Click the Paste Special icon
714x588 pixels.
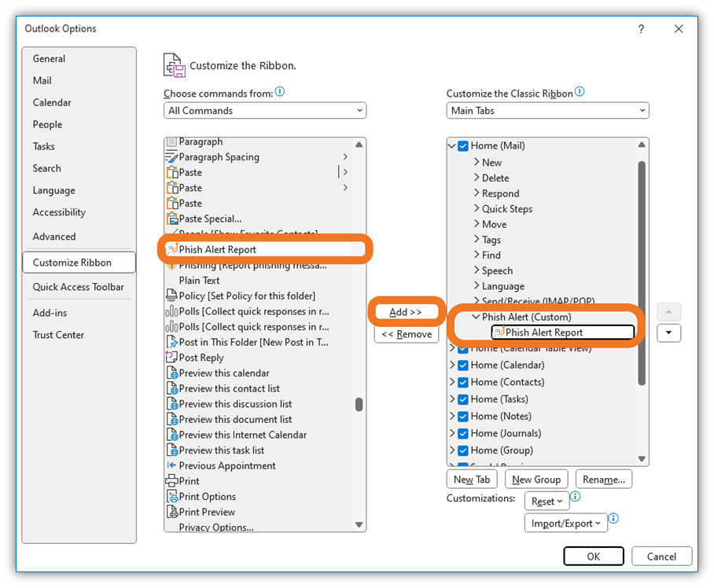click(x=172, y=219)
